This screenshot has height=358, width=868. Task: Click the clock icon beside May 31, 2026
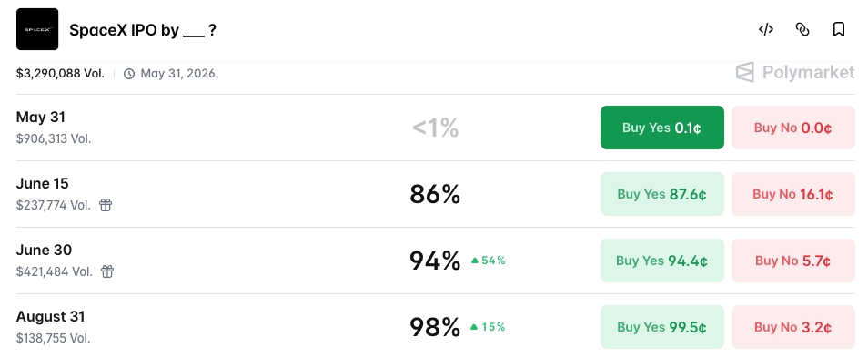coord(129,74)
